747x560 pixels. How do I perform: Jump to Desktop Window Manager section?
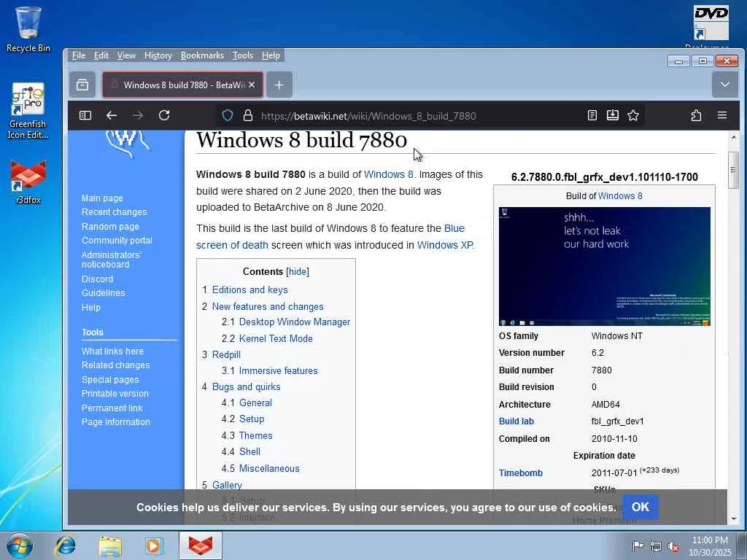point(295,322)
